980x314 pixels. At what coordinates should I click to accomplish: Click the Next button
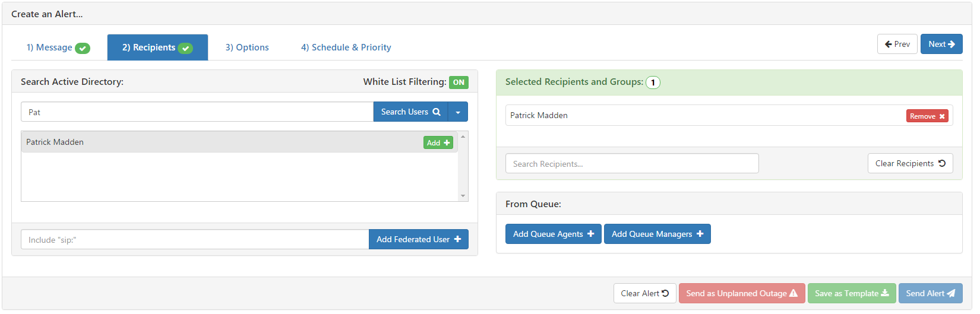click(941, 44)
